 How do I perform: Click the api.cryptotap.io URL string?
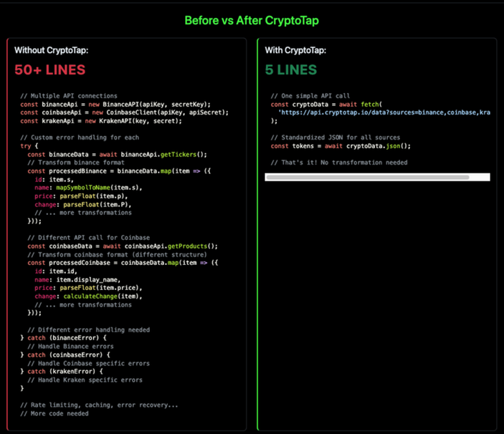pos(384,112)
